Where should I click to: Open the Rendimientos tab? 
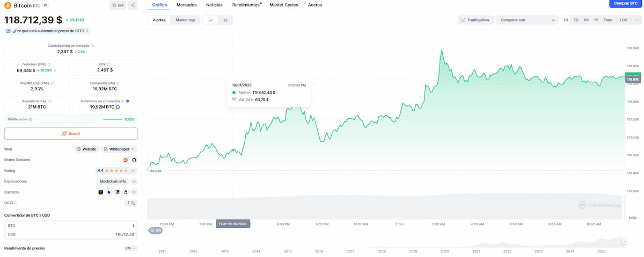pos(246,5)
